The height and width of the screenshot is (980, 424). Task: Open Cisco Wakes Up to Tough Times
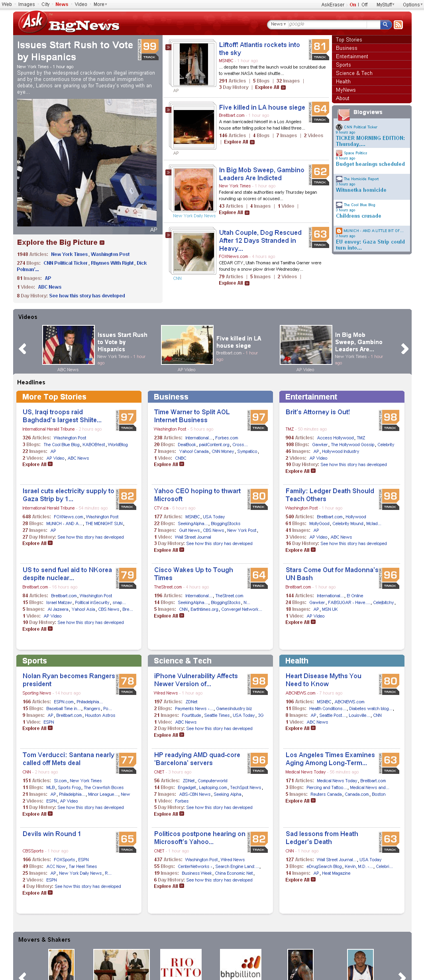point(193,574)
